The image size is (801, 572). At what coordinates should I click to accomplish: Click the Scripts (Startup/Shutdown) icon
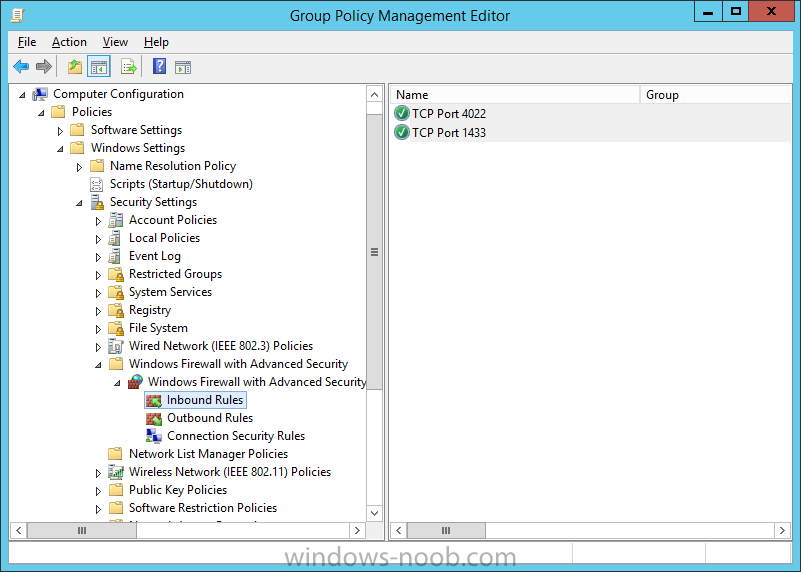[97, 184]
